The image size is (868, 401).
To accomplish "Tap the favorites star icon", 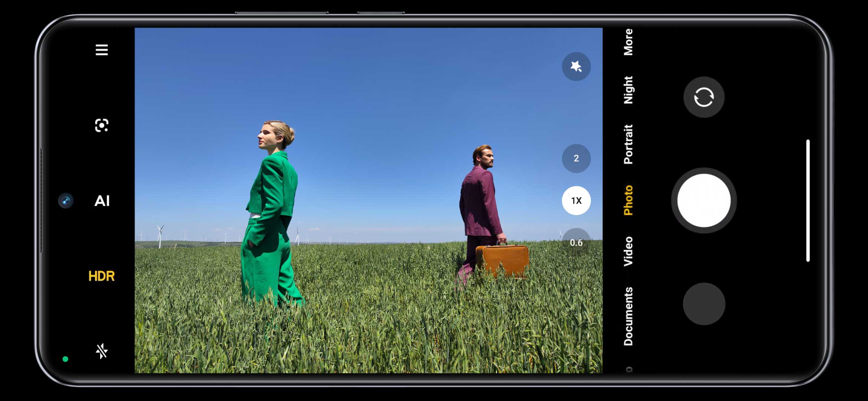I will point(576,66).
